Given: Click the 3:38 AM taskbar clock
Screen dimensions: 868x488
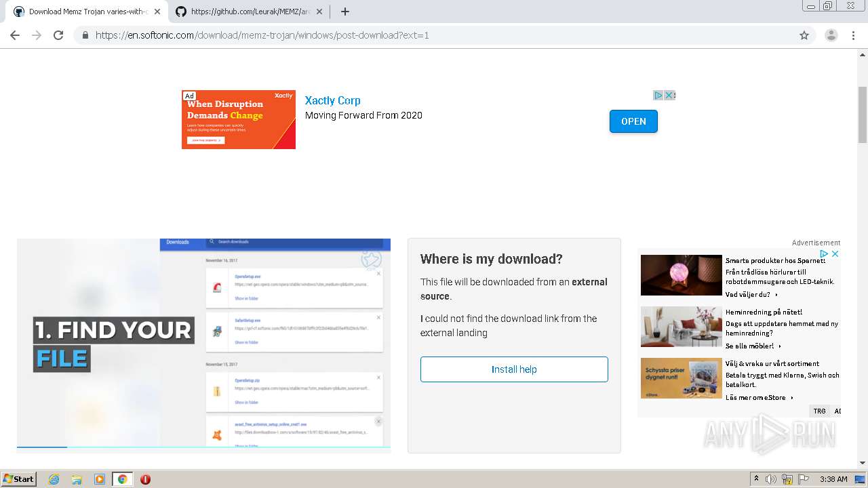Looking at the screenshot, I should [833, 479].
